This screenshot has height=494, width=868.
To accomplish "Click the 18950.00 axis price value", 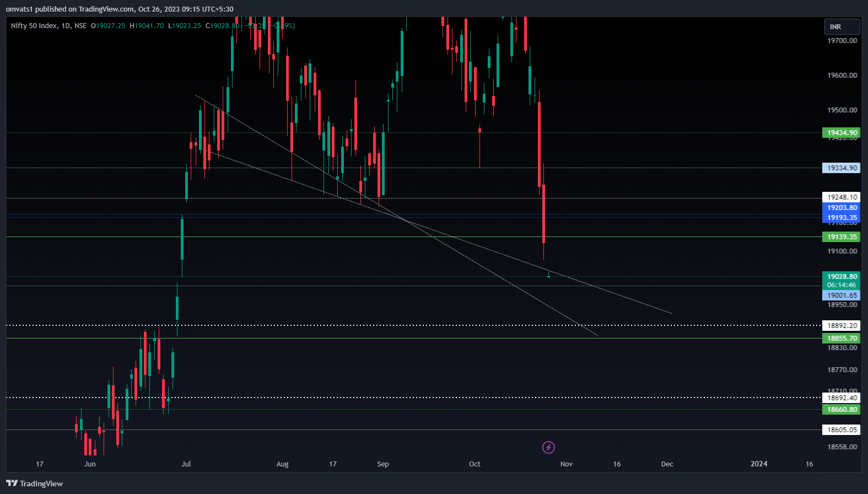I will tap(842, 305).
